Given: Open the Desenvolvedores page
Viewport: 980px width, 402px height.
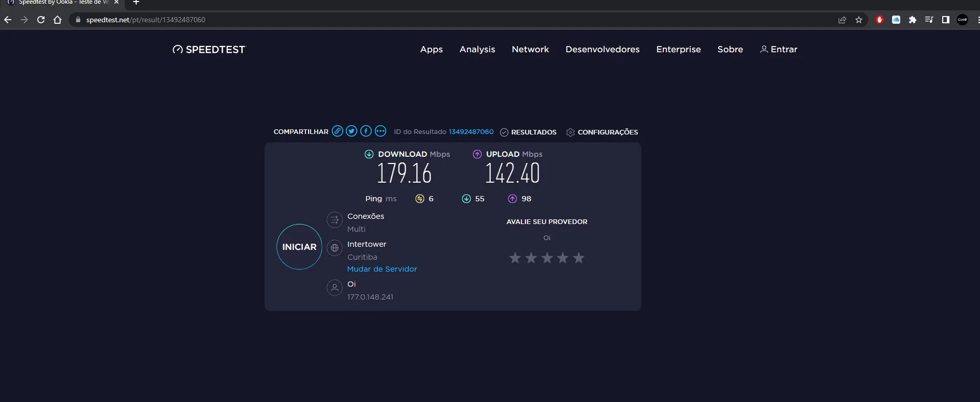Looking at the screenshot, I should pyautogui.click(x=603, y=50).
